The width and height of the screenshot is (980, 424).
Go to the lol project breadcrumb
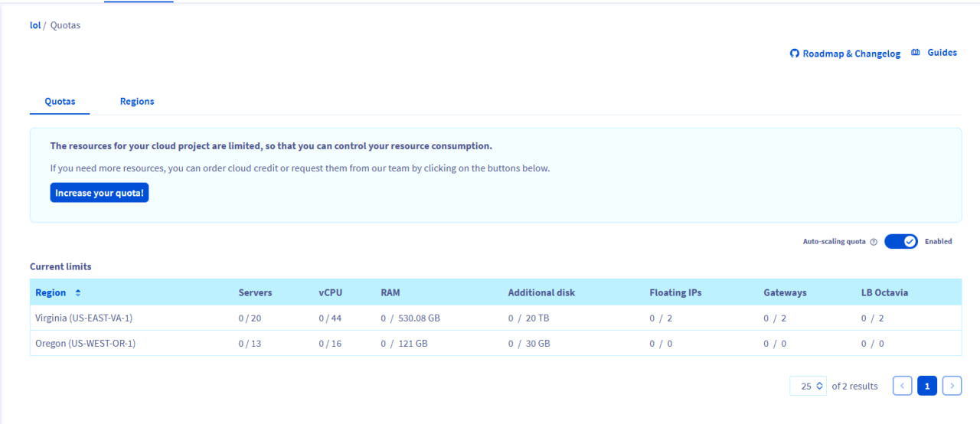[x=35, y=25]
